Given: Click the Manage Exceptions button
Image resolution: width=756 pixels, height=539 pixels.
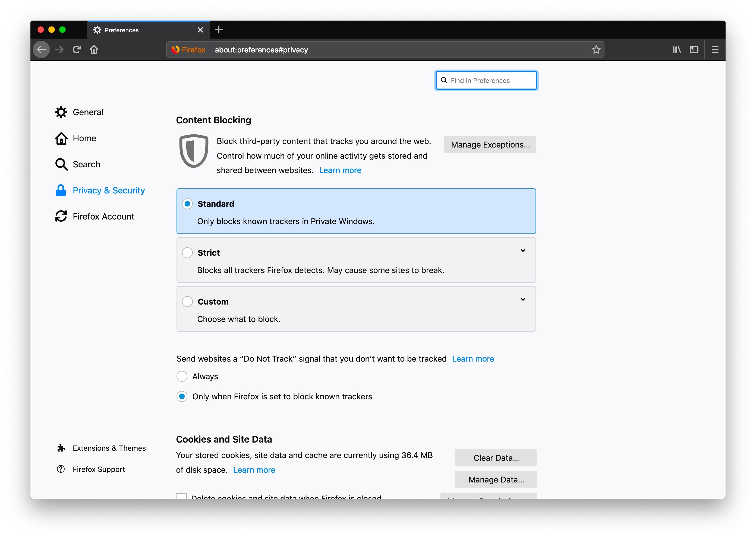Looking at the screenshot, I should tap(490, 145).
